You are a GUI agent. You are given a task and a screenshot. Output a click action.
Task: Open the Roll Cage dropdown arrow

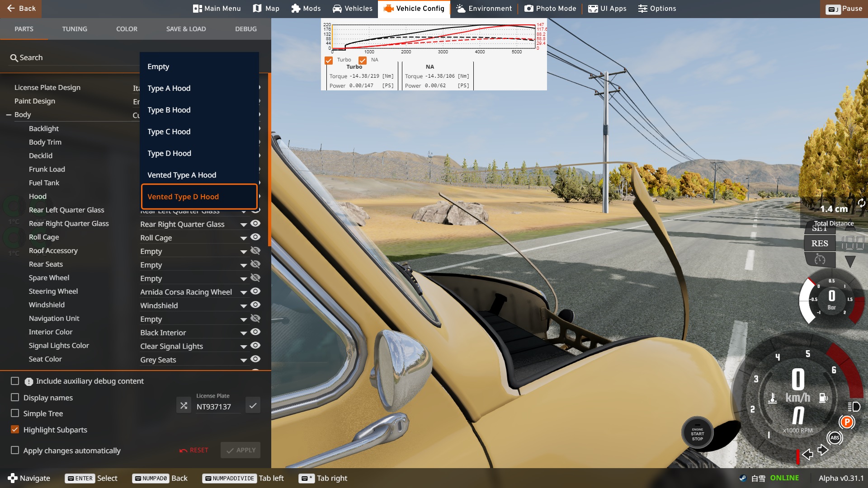point(243,238)
